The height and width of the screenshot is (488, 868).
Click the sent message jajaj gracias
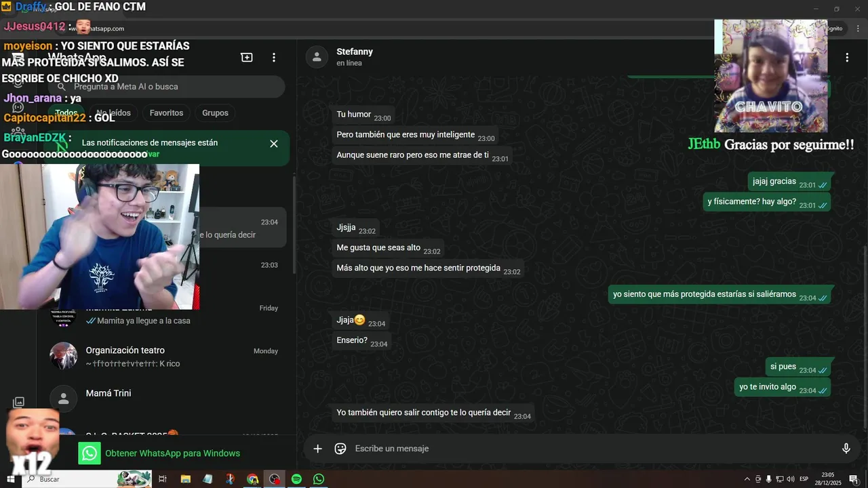tap(790, 182)
